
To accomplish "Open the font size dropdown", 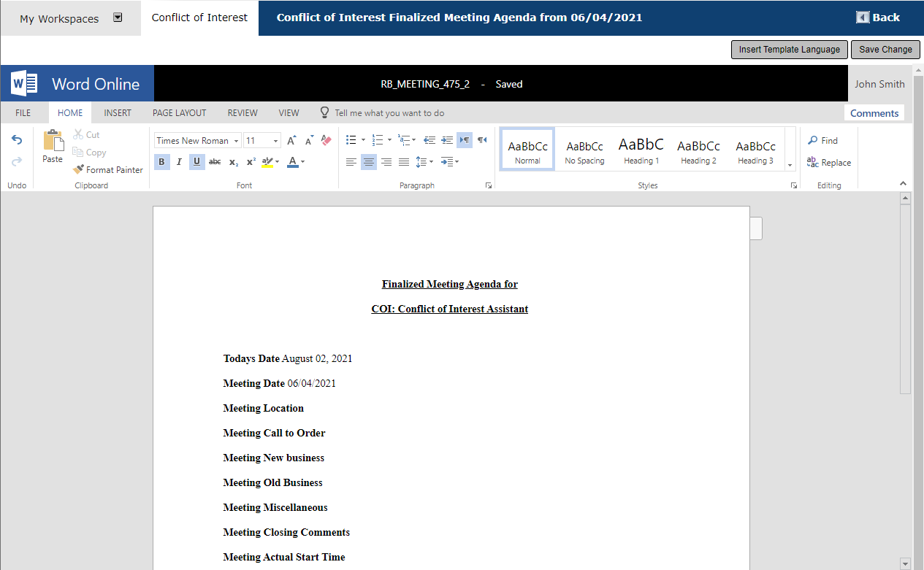I will (276, 141).
